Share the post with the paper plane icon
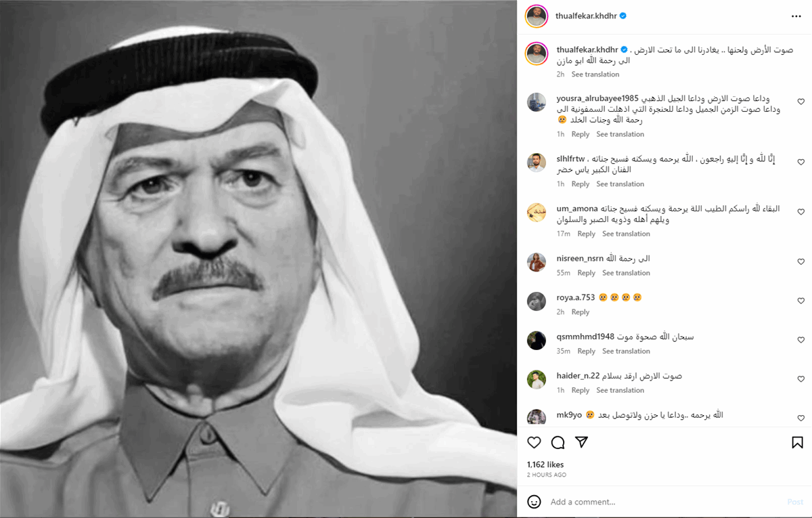 tap(581, 442)
